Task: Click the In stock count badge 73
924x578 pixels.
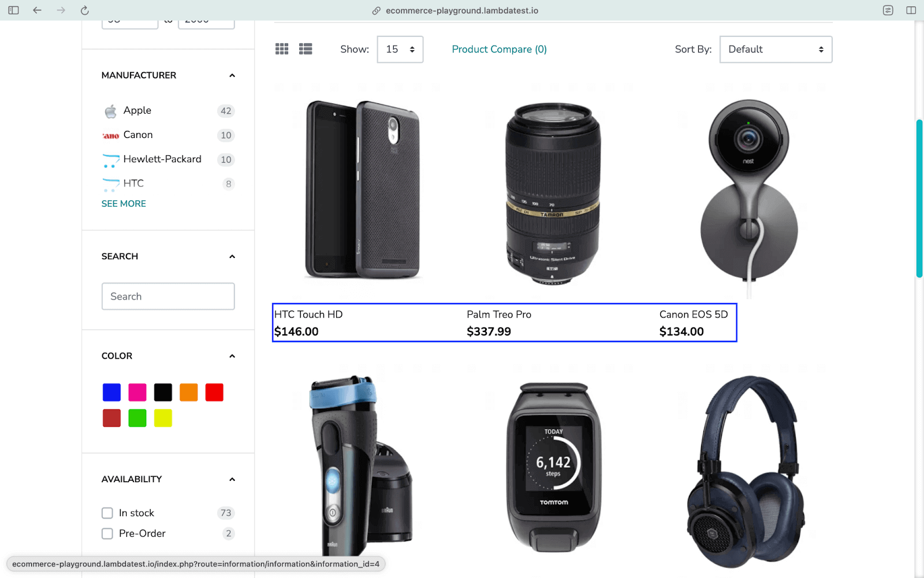Action: point(226,513)
